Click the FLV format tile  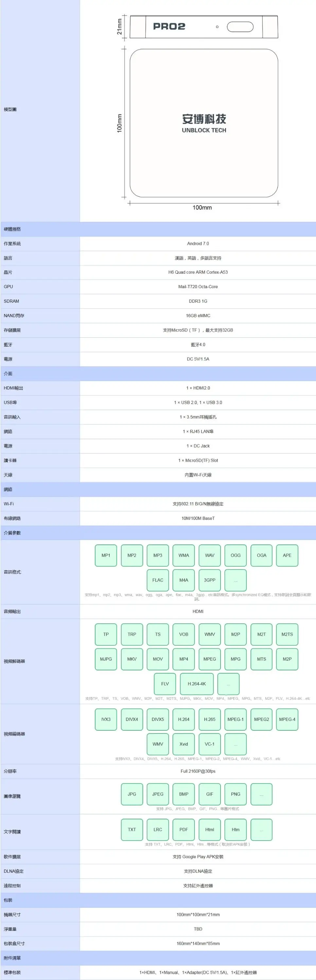coord(165,684)
